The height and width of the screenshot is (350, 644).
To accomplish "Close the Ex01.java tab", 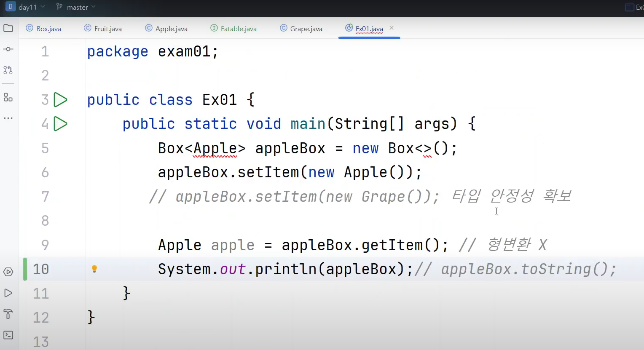I will coord(392,28).
